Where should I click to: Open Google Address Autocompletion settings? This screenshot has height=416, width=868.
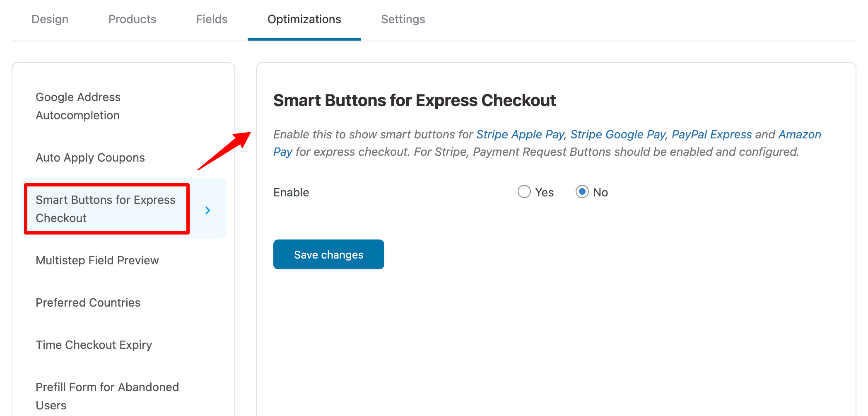tap(78, 106)
